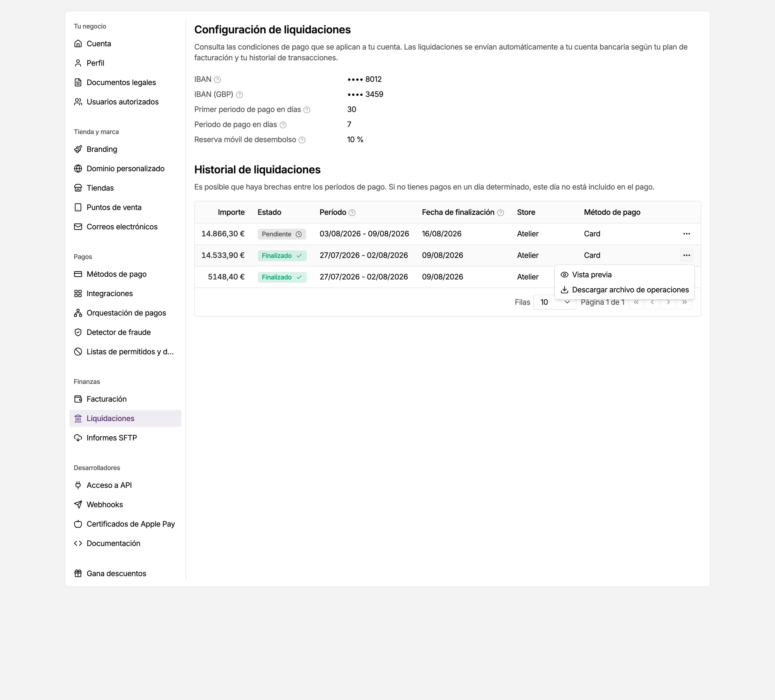Click the Página 1 de 1 label
Screen dimensions: 775x700
[x=603, y=302]
